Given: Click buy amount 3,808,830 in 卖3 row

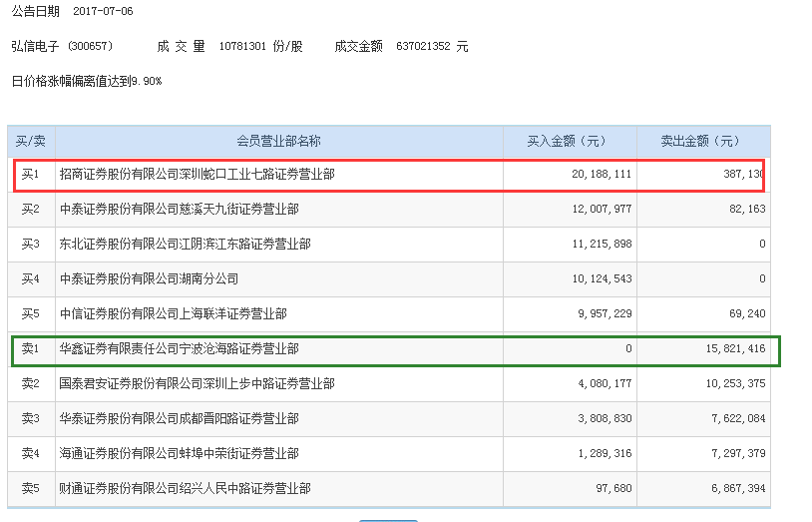Looking at the screenshot, I should pos(605,418).
